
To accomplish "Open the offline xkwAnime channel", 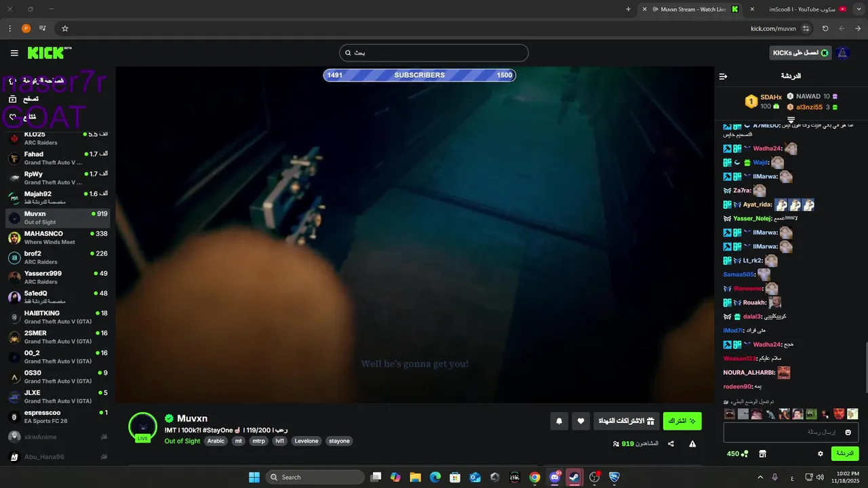I will tap(58, 437).
